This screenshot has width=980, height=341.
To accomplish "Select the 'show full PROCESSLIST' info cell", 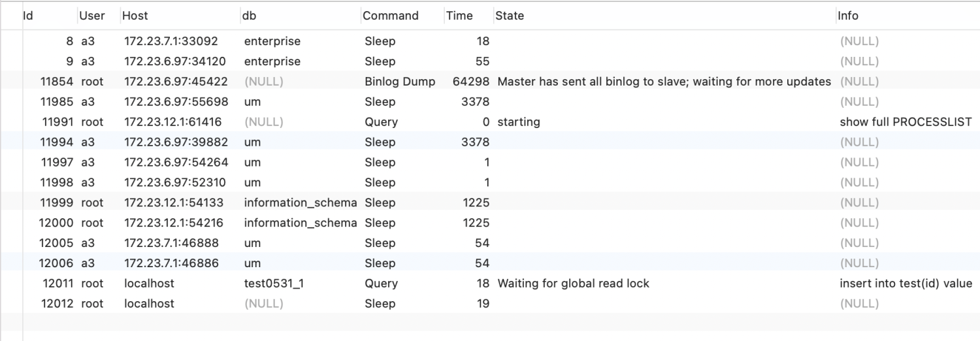I will [906, 122].
